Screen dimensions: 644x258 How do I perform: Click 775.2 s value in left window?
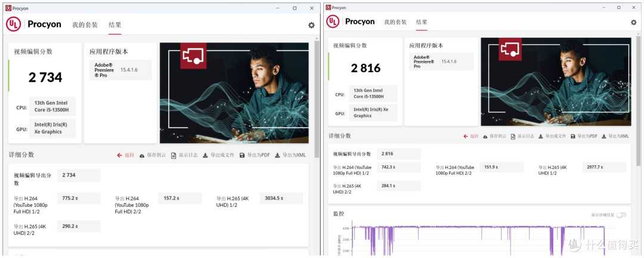[x=79, y=198]
